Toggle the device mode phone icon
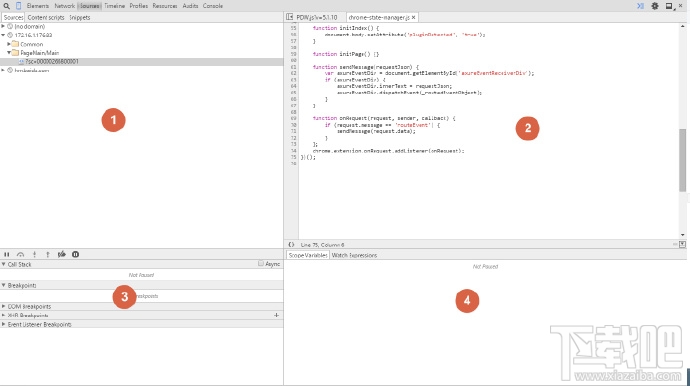 coord(18,6)
